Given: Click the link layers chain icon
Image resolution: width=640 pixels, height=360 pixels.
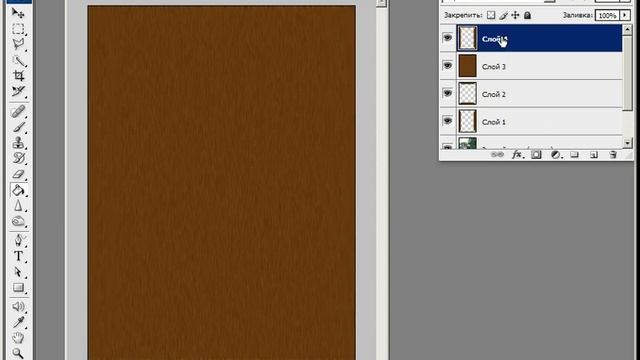Looking at the screenshot, I should click(497, 155).
